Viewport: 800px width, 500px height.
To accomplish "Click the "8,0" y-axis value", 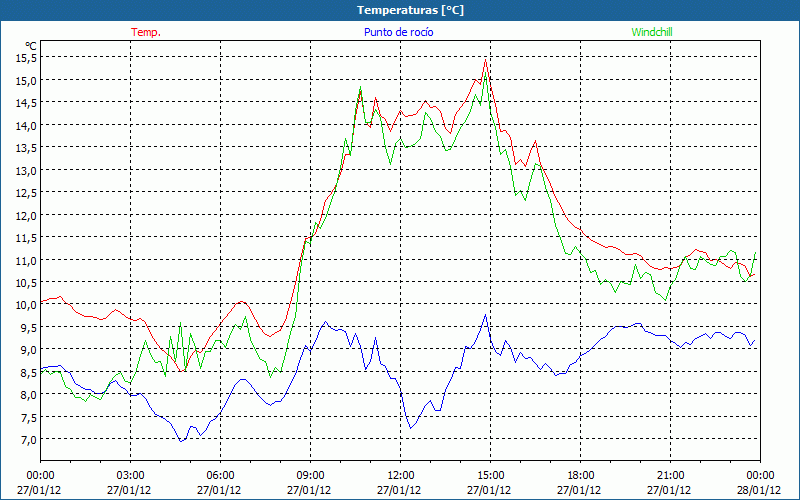I will [x=29, y=394].
